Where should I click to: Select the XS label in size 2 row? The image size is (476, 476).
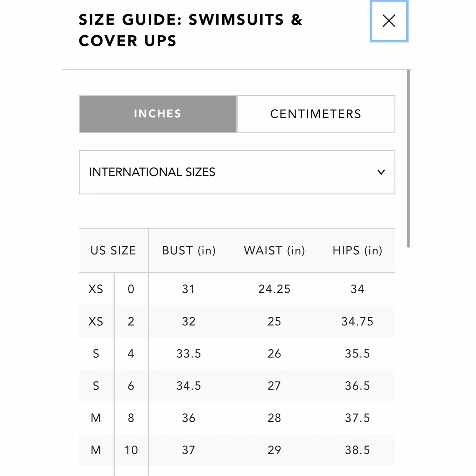[96, 321]
